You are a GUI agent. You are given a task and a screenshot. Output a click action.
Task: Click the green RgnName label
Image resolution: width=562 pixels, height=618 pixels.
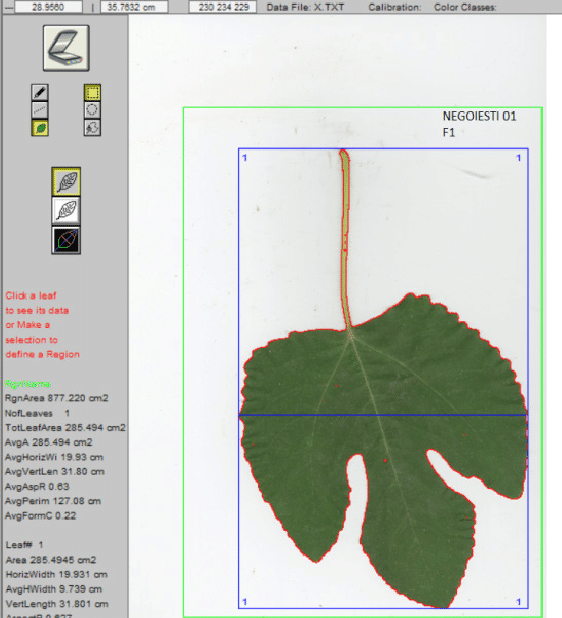[28, 383]
